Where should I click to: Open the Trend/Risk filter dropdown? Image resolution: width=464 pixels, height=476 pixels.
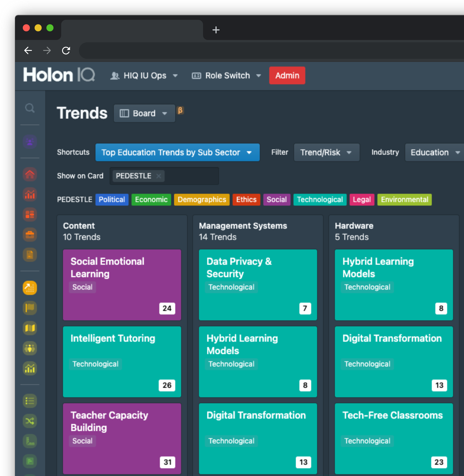pos(327,152)
